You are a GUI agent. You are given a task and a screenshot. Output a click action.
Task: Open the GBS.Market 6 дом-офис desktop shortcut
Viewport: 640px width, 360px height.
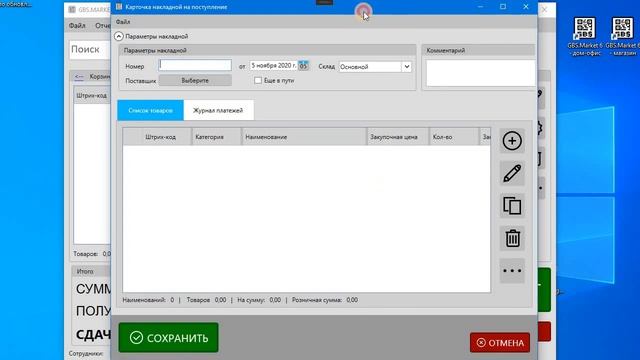pos(584,36)
